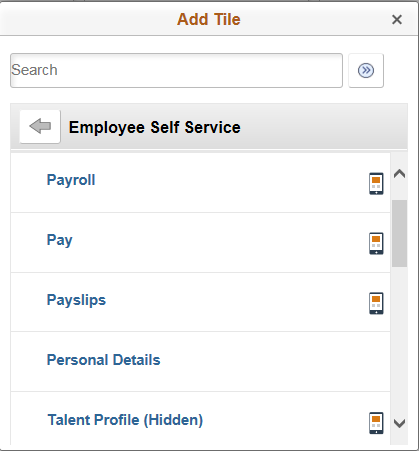Click the Employee Self Service heading
The height and width of the screenshot is (451, 419).
[x=154, y=127]
